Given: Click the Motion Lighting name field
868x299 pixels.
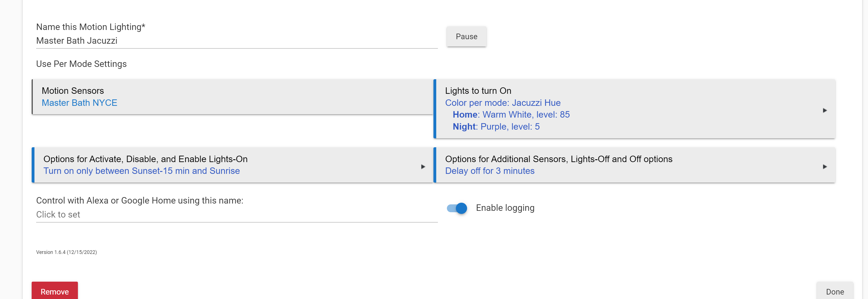Looking at the screenshot, I should 236,41.
